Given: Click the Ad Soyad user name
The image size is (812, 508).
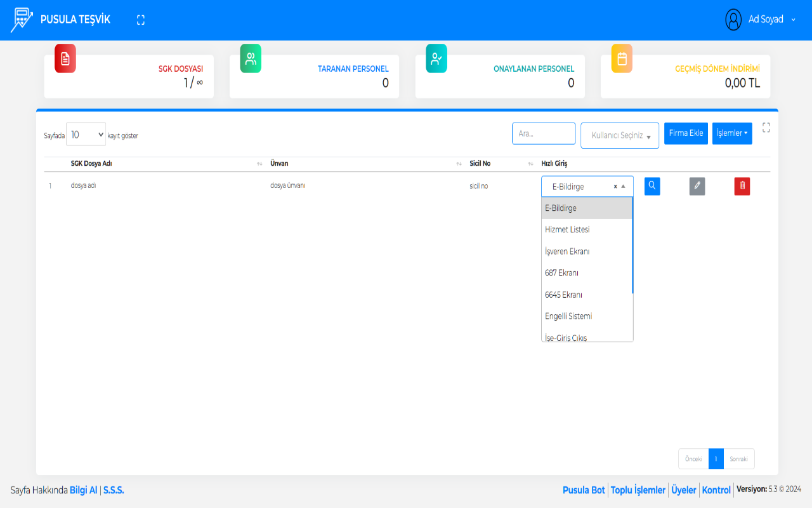Looking at the screenshot, I should (x=766, y=20).
